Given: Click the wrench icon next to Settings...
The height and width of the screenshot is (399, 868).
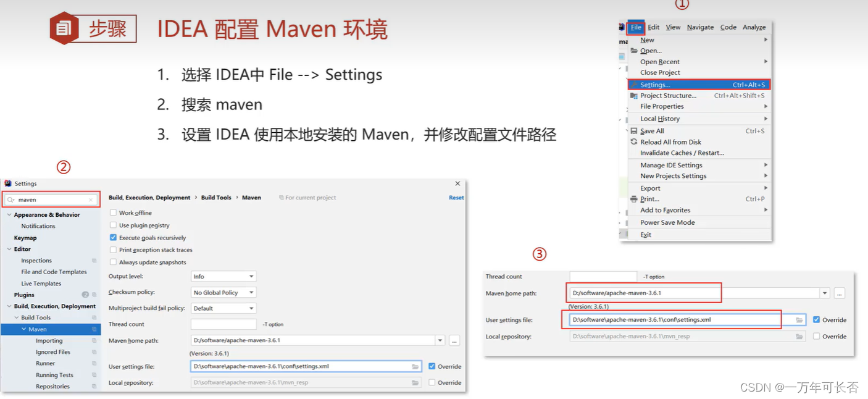Looking at the screenshot, I should pyautogui.click(x=634, y=85).
